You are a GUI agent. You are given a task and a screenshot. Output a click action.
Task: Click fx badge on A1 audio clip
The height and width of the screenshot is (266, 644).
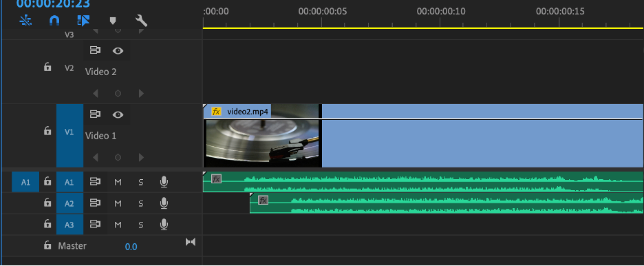[216, 178]
